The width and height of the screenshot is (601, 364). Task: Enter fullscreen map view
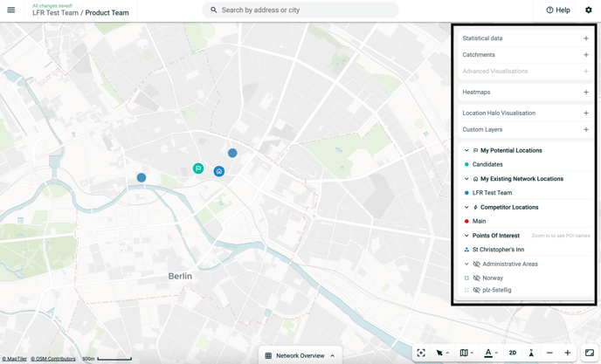(590, 354)
